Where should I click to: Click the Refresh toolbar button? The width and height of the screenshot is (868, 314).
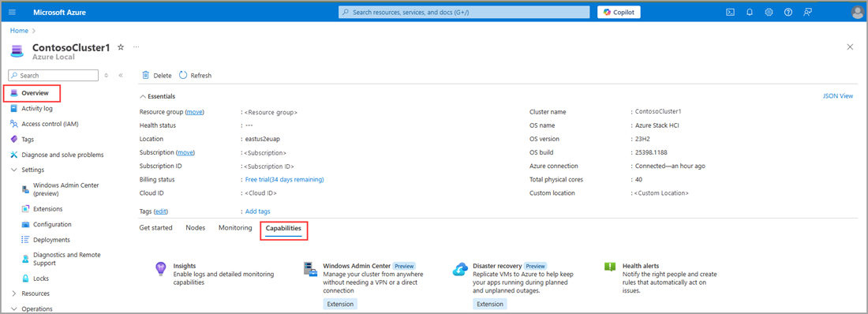coord(195,75)
